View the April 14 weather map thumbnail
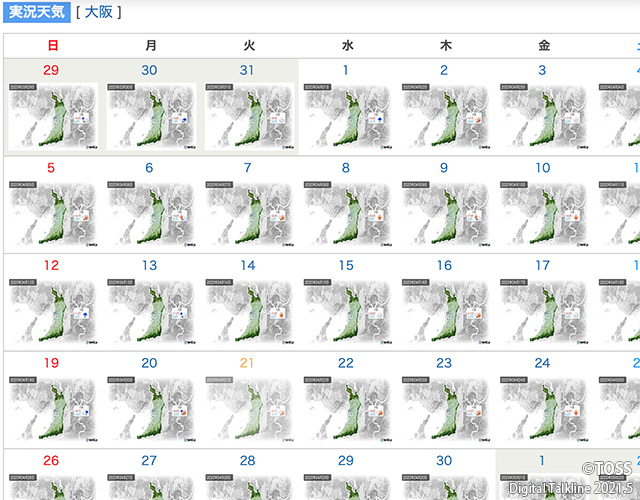This screenshot has width=640, height=500. (x=249, y=312)
